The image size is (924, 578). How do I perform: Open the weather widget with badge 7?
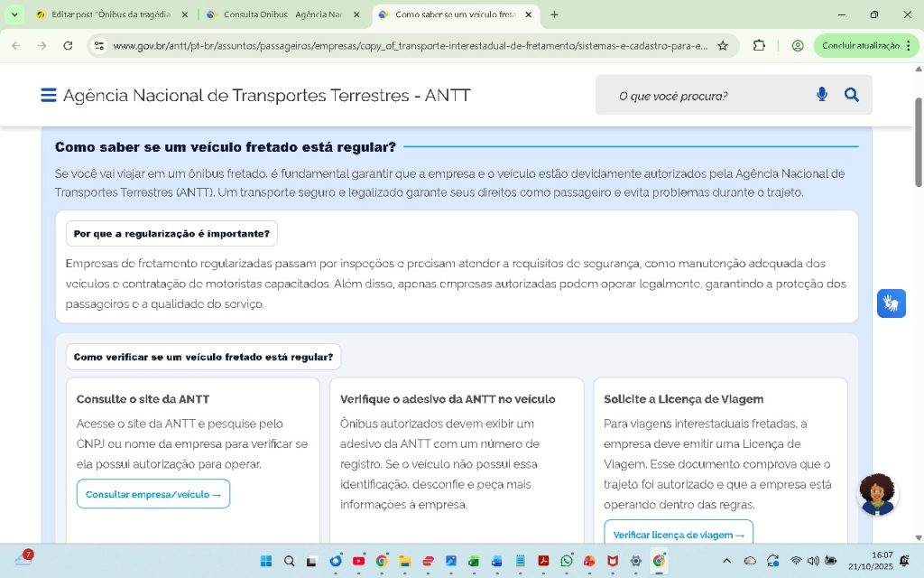pyautogui.click(x=23, y=558)
